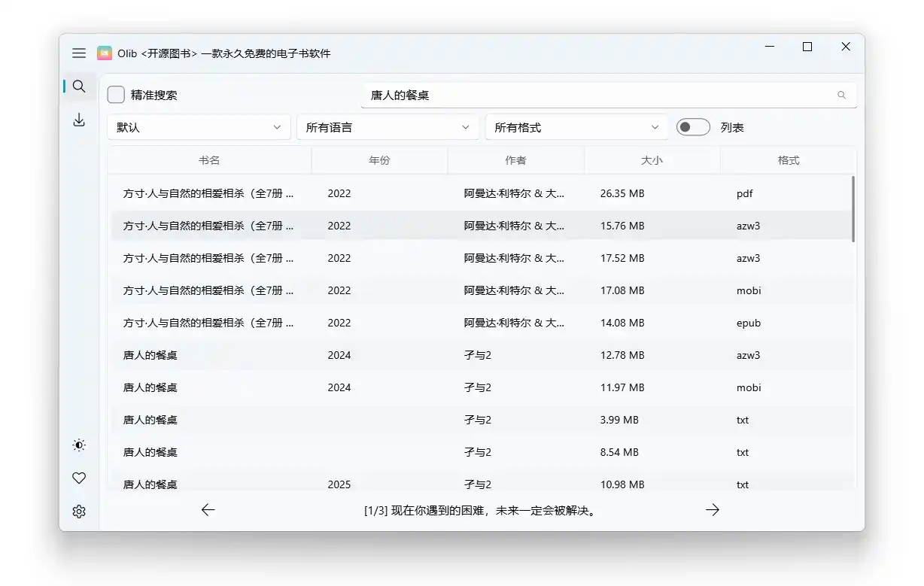Click the magnifier icon in search box
Viewport: 924px width, 586px height.
click(841, 96)
